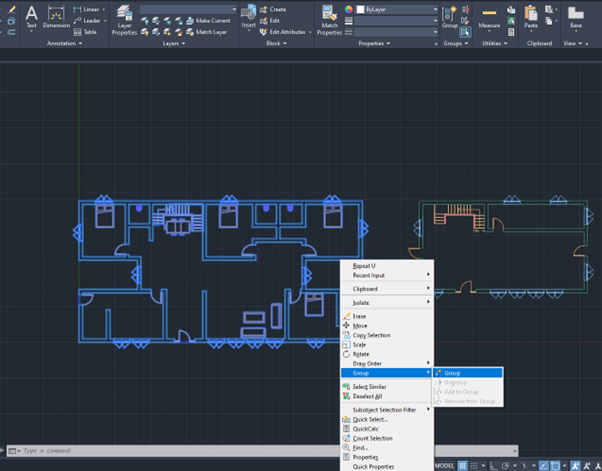
Task: Click the Base view icon
Action: (x=576, y=18)
